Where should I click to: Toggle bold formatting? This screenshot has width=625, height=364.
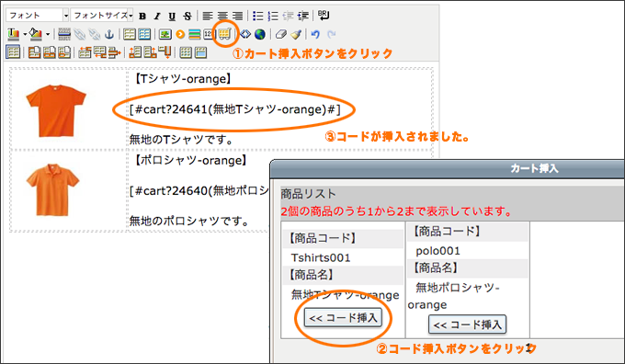coord(142,16)
